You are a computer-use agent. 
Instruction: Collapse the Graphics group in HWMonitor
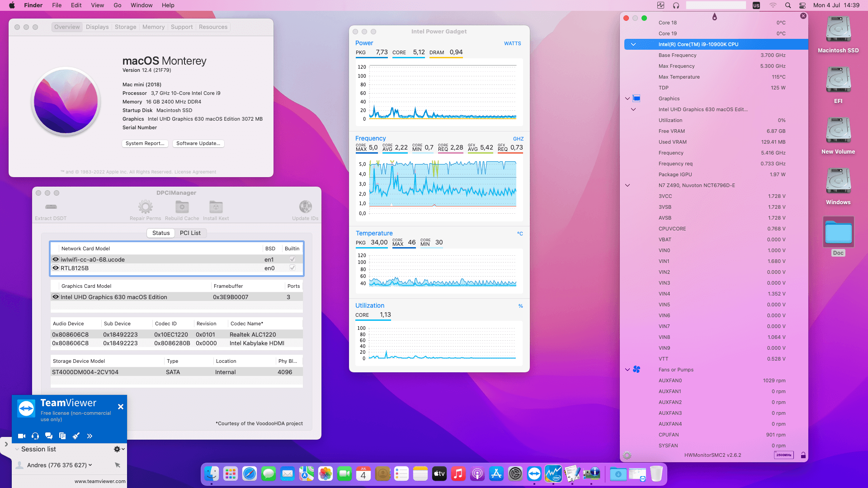(x=627, y=99)
